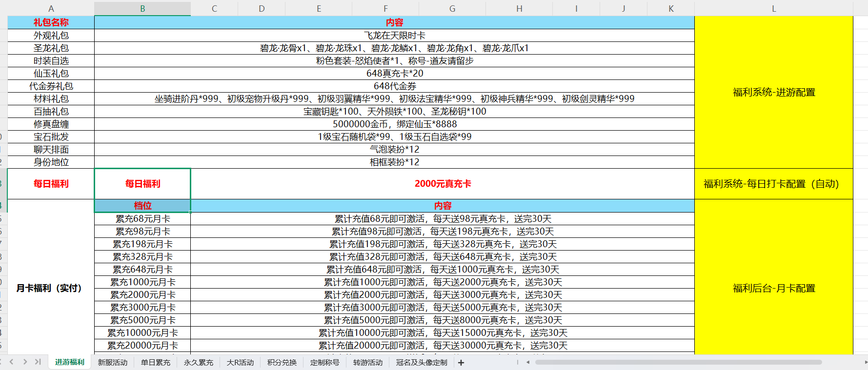Click the horizontal scrollbar left arrow
The height and width of the screenshot is (370, 868).
(528, 362)
